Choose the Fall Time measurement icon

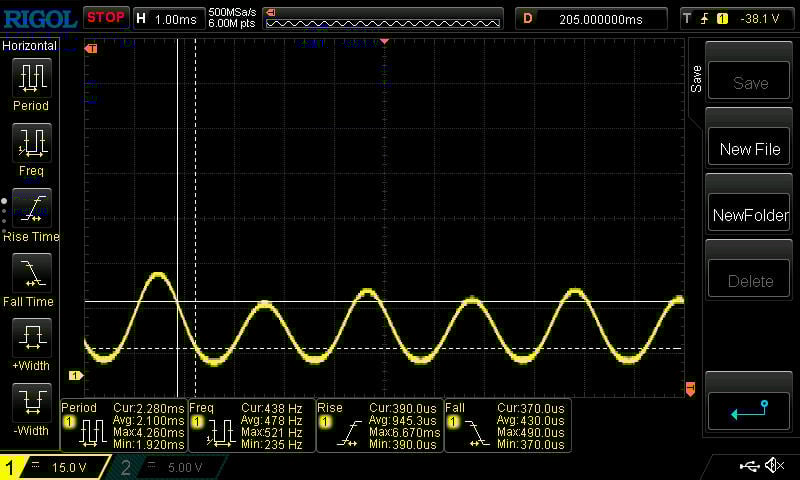[31, 273]
